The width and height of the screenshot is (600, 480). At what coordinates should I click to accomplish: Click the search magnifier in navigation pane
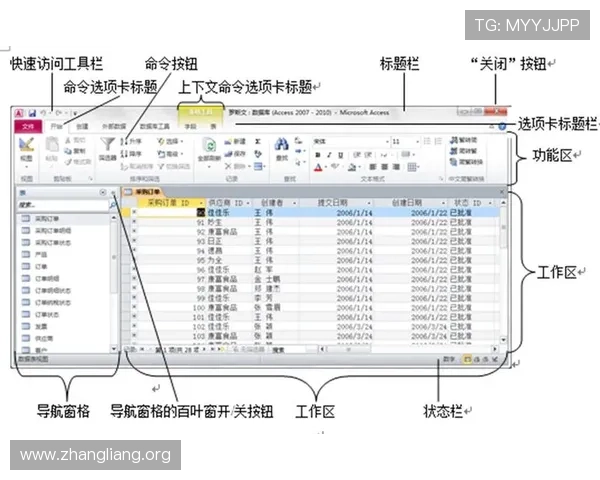point(112,206)
